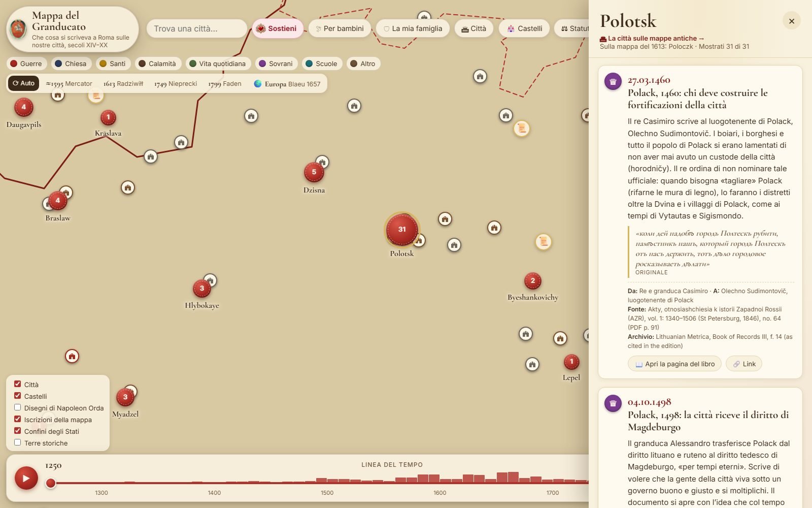This screenshot has width=812, height=508.
Task: Select the Auto map mode
Action: [24, 83]
